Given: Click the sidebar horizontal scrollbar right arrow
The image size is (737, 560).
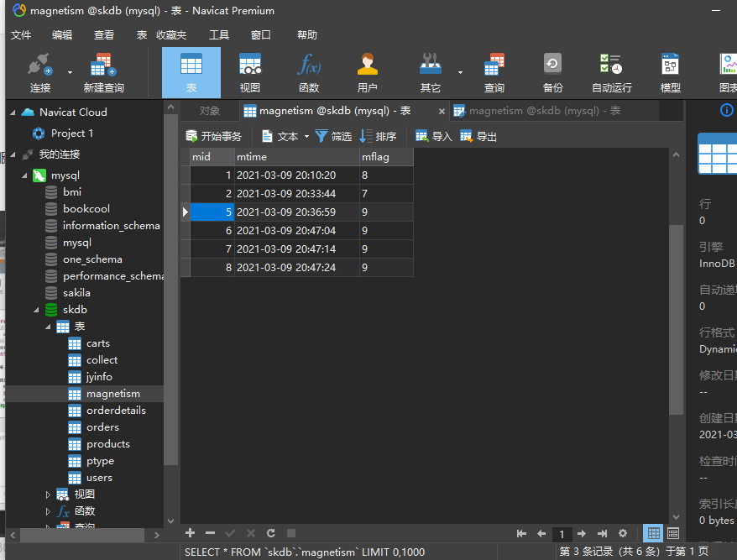Looking at the screenshot, I should click(156, 535).
